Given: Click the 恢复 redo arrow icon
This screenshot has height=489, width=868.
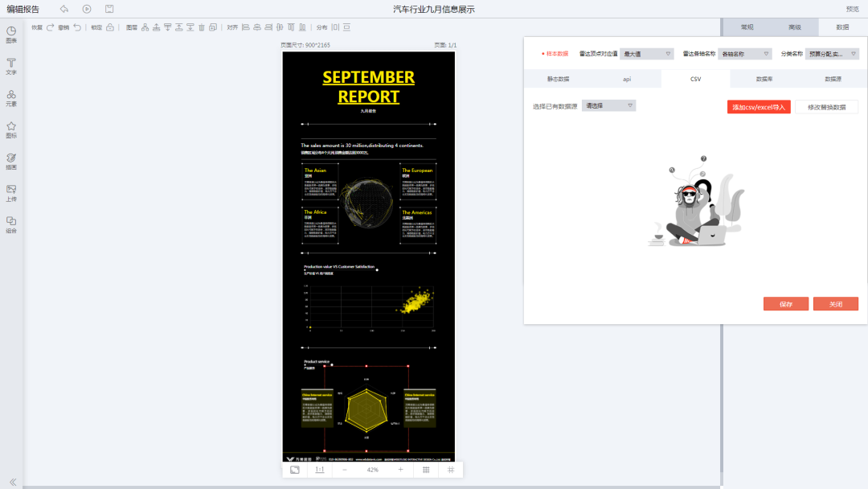Looking at the screenshot, I should [51, 27].
